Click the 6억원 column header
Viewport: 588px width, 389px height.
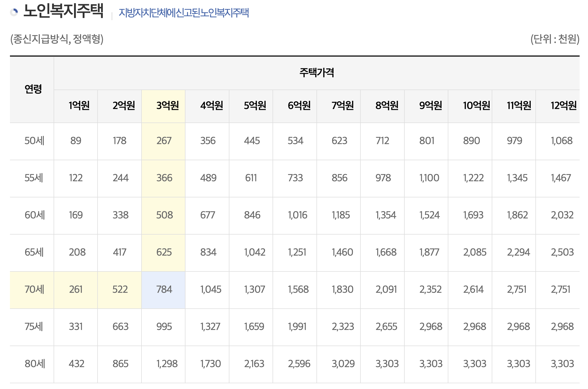pos(299,105)
